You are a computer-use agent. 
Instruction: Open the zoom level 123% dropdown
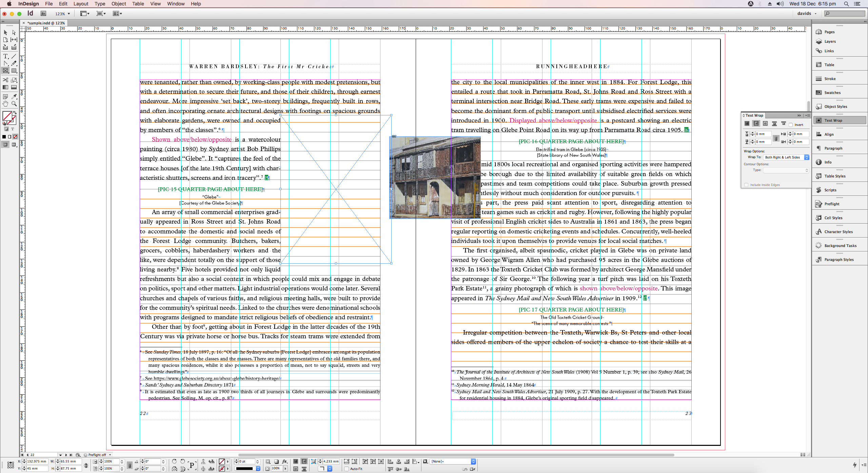click(x=69, y=14)
